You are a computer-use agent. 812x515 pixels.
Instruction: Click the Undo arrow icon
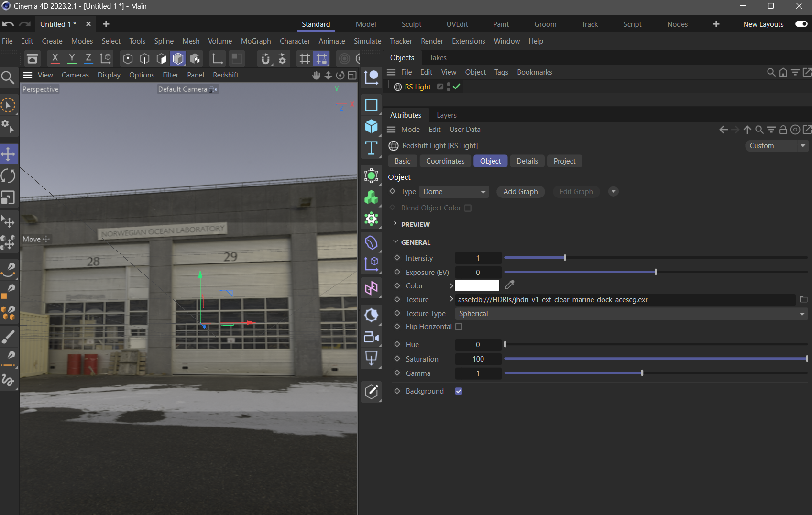8,24
